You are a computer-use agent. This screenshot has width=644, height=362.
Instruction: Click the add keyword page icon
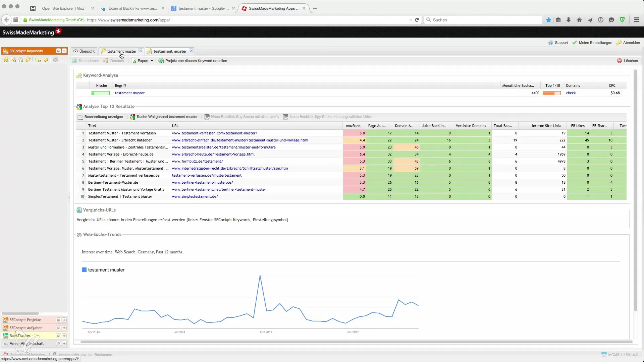(x=13, y=60)
